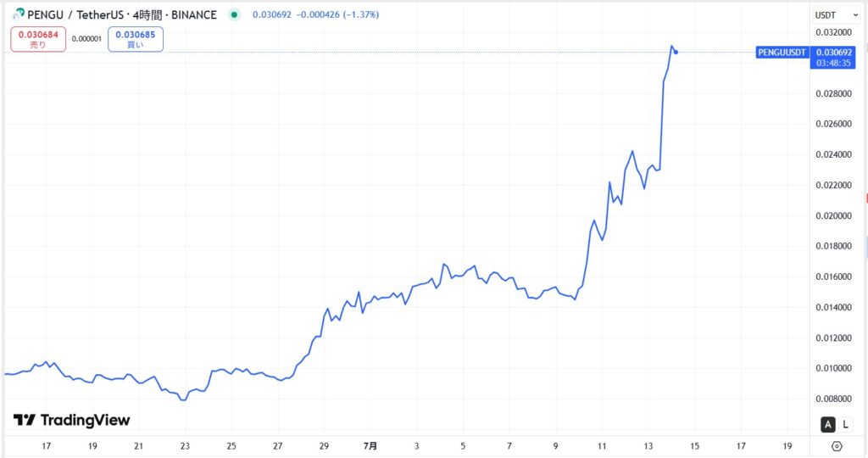Click the 11 date label on time axis
This screenshot has width=868, height=458.
pyautogui.click(x=602, y=446)
